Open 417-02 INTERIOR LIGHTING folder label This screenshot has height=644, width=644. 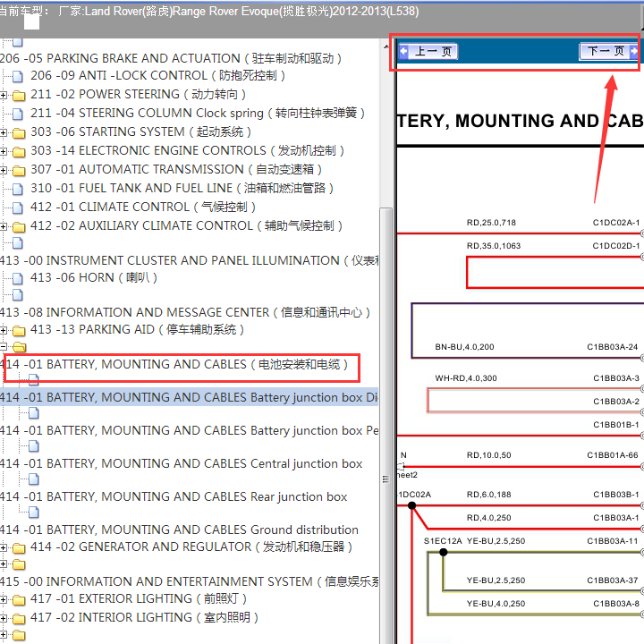pos(144,617)
